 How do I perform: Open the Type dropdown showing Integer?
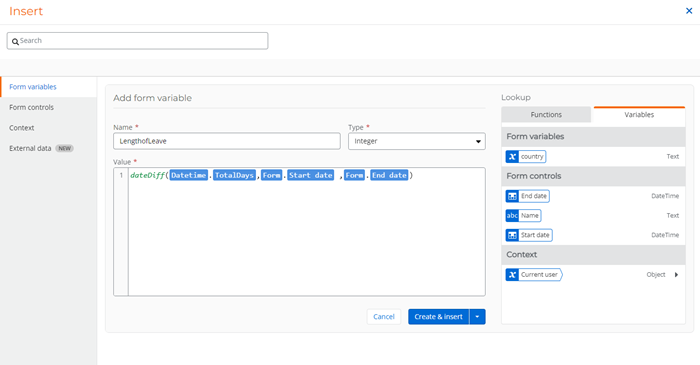coord(417,141)
